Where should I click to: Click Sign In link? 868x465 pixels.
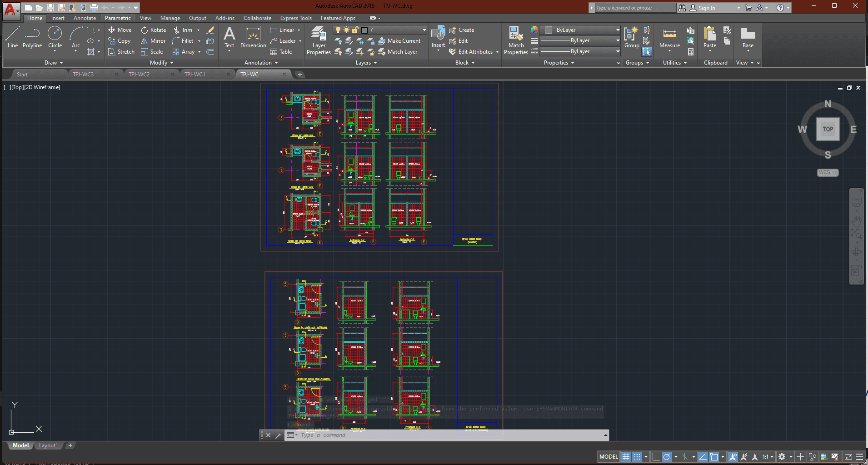coord(707,8)
